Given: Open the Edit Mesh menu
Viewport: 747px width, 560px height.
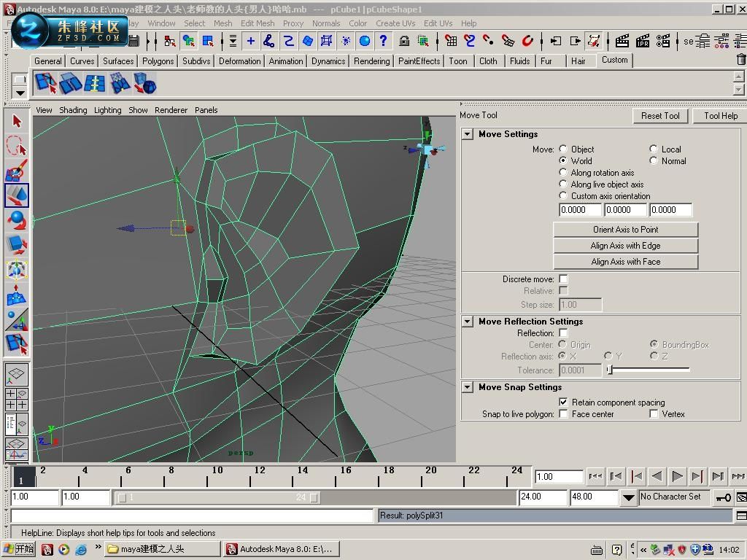Looking at the screenshot, I should pyautogui.click(x=258, y=23).
